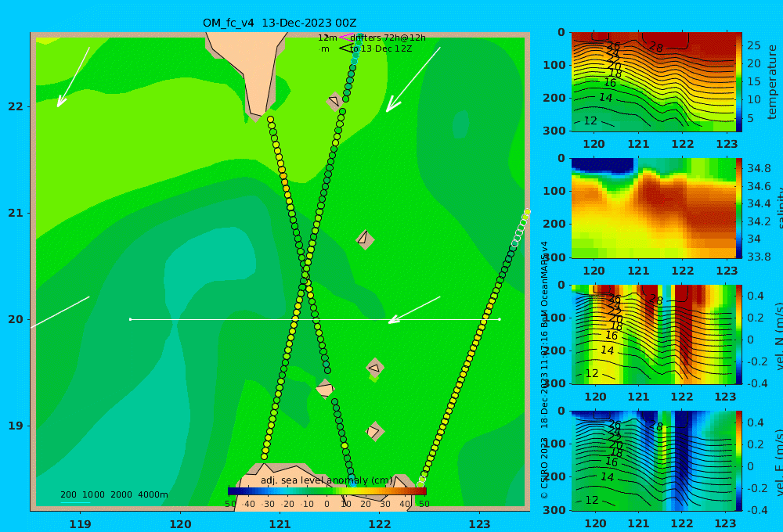Click the '50' maximum label on anomaly colorbar
Viewport: 783px width, 532px height.
tap(424, 504)
